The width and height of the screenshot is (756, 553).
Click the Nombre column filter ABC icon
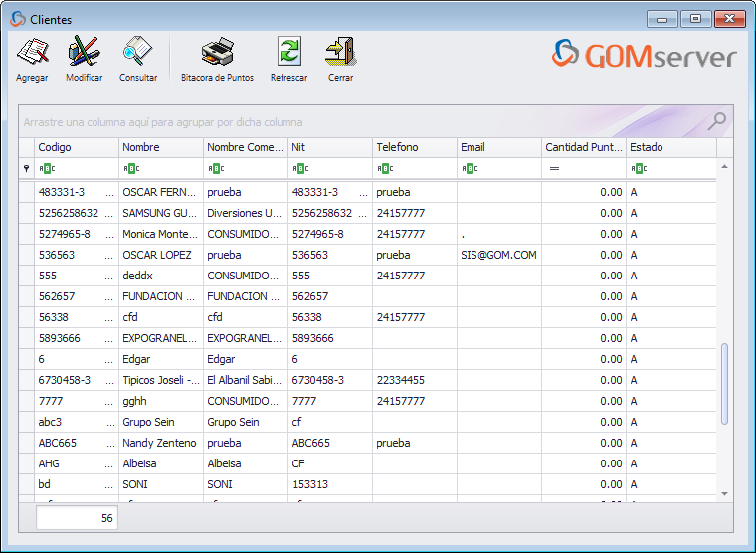(x=131, y=168)
